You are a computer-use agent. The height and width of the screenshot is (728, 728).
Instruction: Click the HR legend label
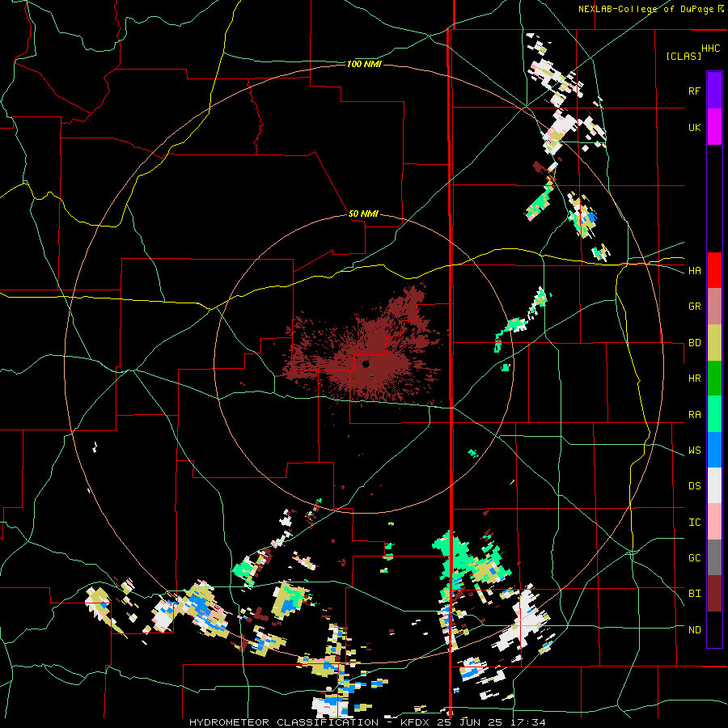point(694,379)
